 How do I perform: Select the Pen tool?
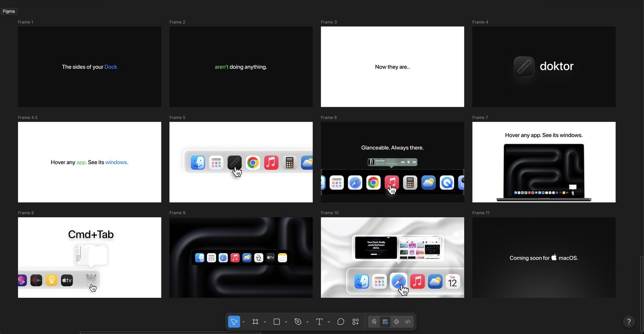coord(298,322)
